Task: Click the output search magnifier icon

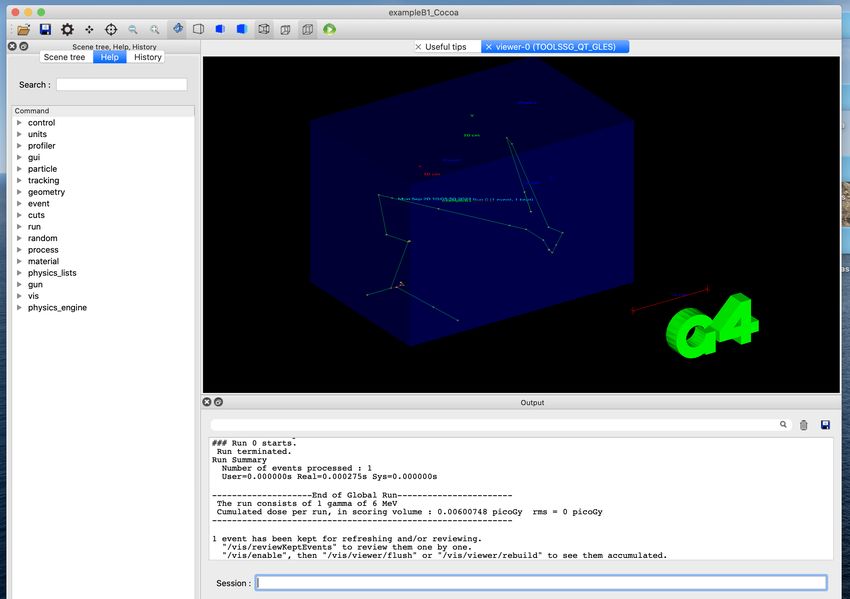Action: coord(783,424)
